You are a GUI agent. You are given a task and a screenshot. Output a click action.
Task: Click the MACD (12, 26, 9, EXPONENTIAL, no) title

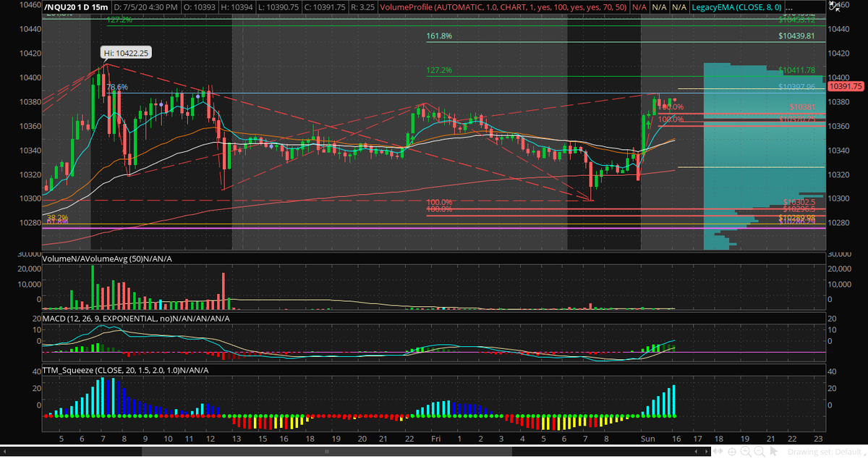pyautogui.click(x=136, y=318)
